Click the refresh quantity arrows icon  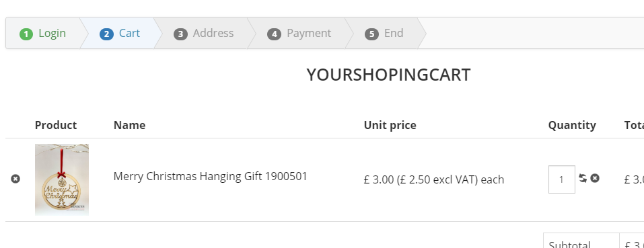(582, 178)
